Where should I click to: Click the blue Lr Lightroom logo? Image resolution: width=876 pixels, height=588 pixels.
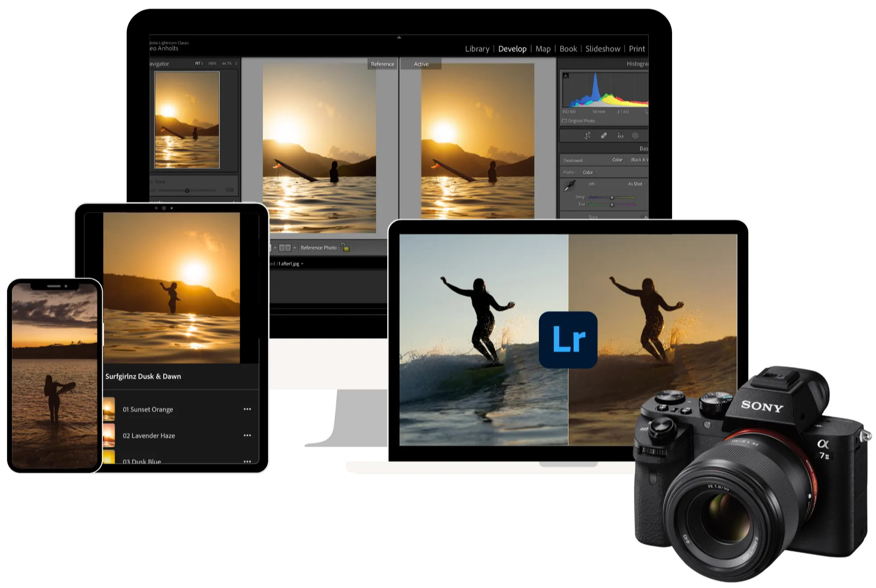568,339
